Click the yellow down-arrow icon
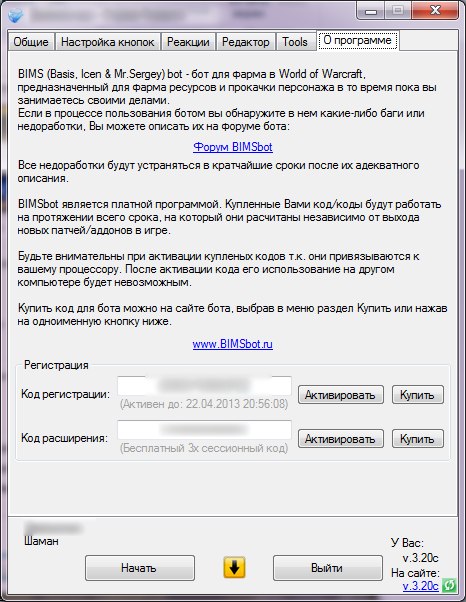The width and height of the screenshot is (466, 602). click(x=234, y=567)
